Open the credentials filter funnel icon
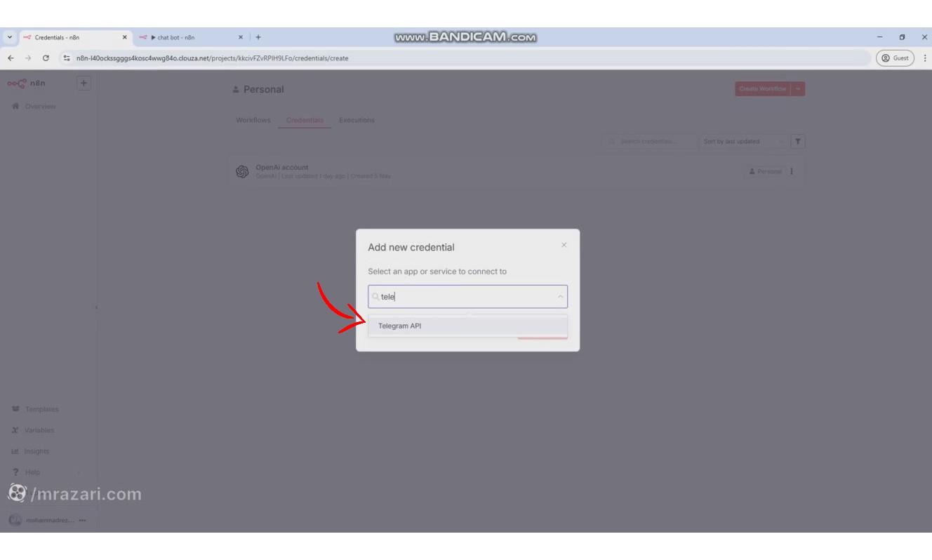 coord(798,141)
